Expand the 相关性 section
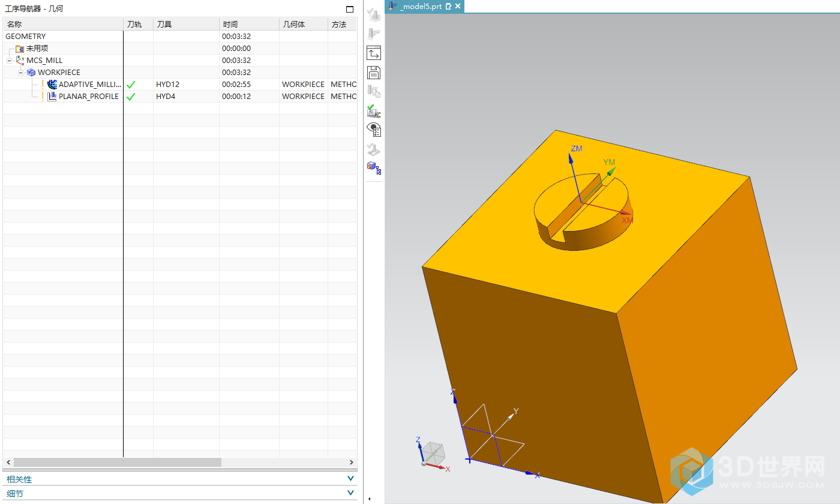840x504 pixels. [x=351, y=479]
